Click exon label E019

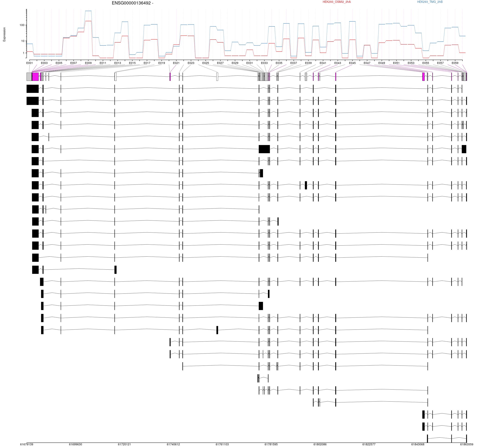tap(162, 63)
